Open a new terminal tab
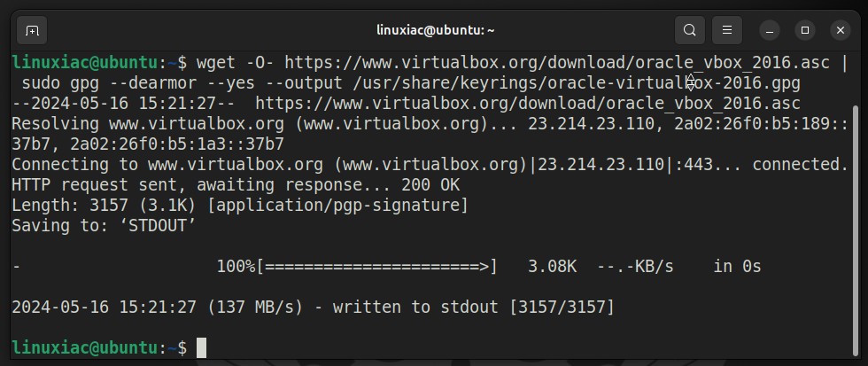This screenshot has width=868, height=366. pyautogui.click(x=32, y=30)
